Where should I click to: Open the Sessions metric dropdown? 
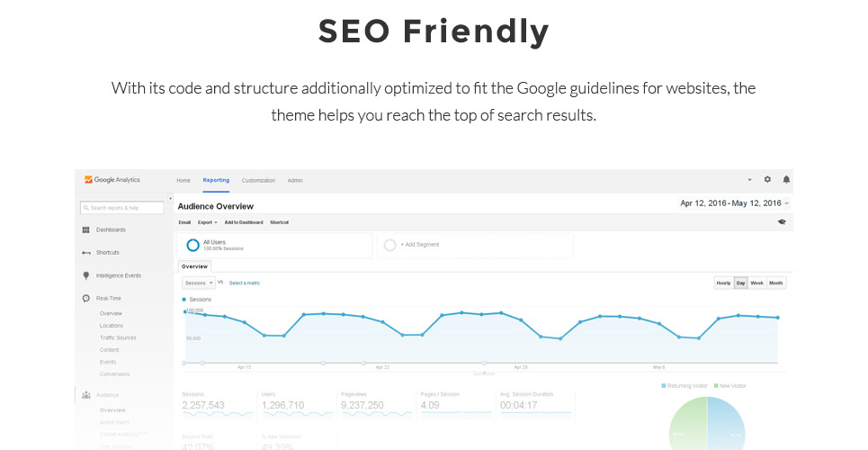[x=198, y=283]
